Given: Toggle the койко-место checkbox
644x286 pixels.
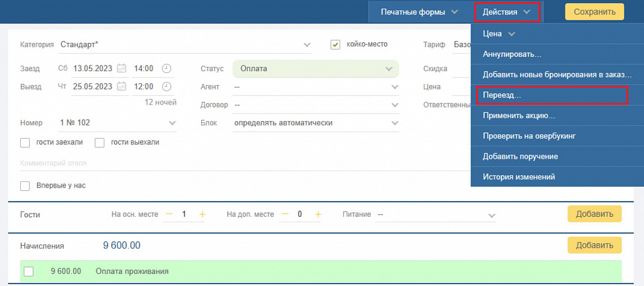Looking at the screenshot, I should [336, 45].
